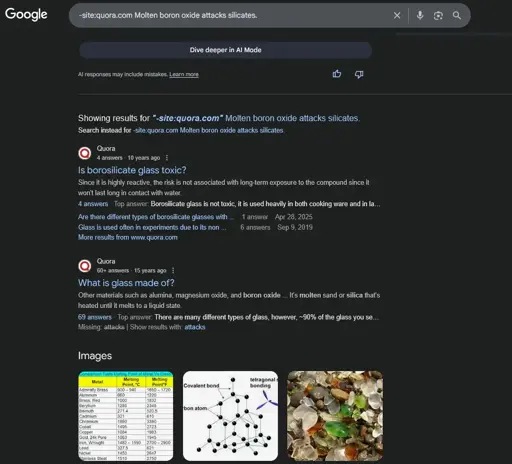Open three-dot menu for glass made of result
The width and height of the screenshot is (512, 464).
[x=173, y=270]
